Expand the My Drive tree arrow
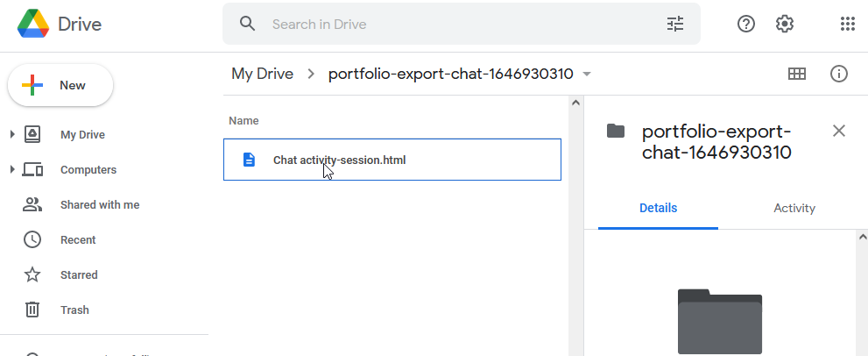Image resolution: width=868 pixels, height=356 pixels. pyautogui.click(x=12, y=134)
